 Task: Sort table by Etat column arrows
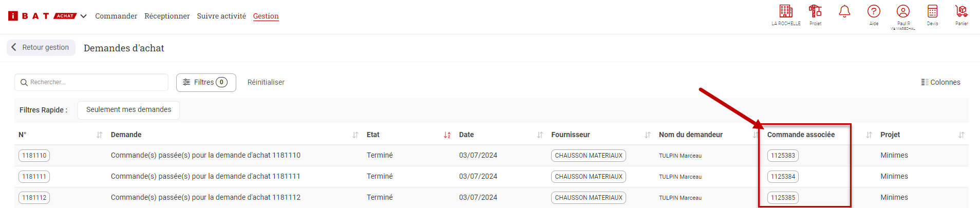click(x=447, y=135)
